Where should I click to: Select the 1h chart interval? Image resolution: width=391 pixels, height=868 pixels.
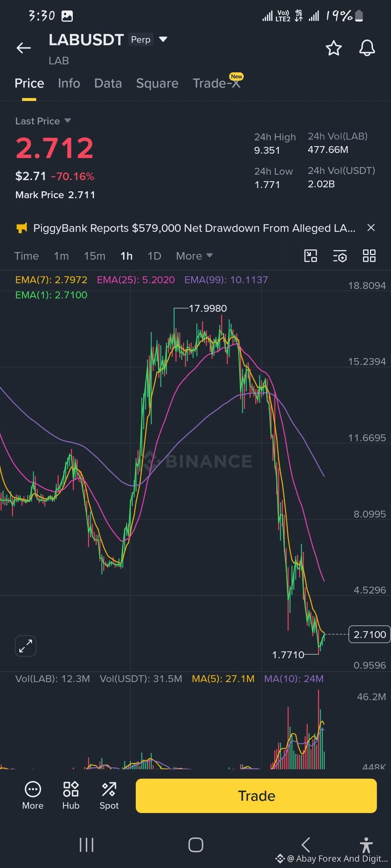point(126,256)
